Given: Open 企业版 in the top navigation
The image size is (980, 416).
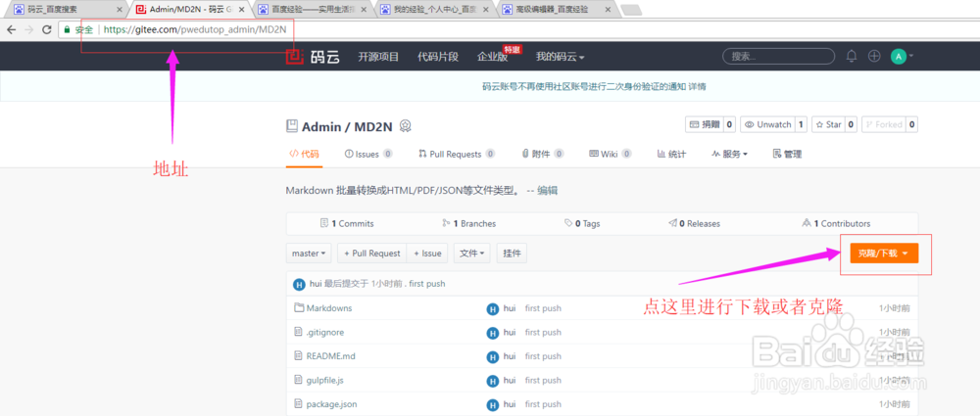Looking at the screenshot, I should tap(493, 57).
